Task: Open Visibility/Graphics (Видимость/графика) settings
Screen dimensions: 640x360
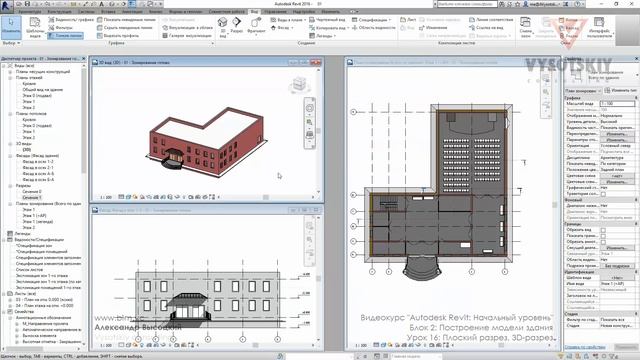Action: tap(71, 20)
